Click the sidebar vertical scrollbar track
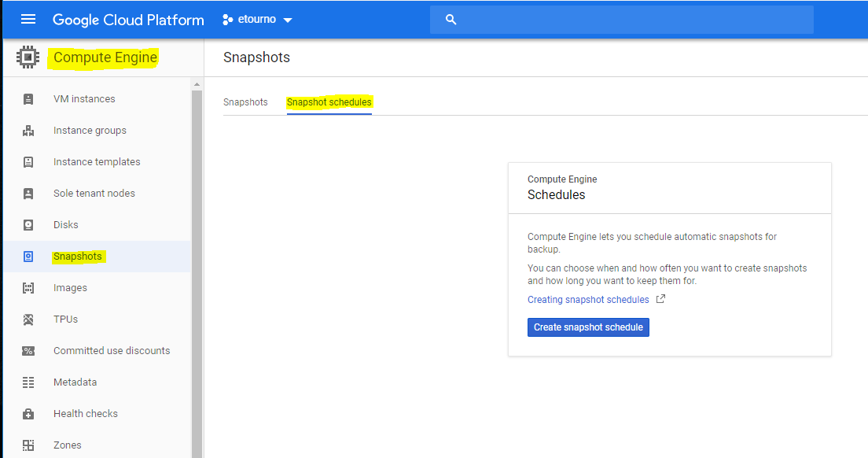 197,274
